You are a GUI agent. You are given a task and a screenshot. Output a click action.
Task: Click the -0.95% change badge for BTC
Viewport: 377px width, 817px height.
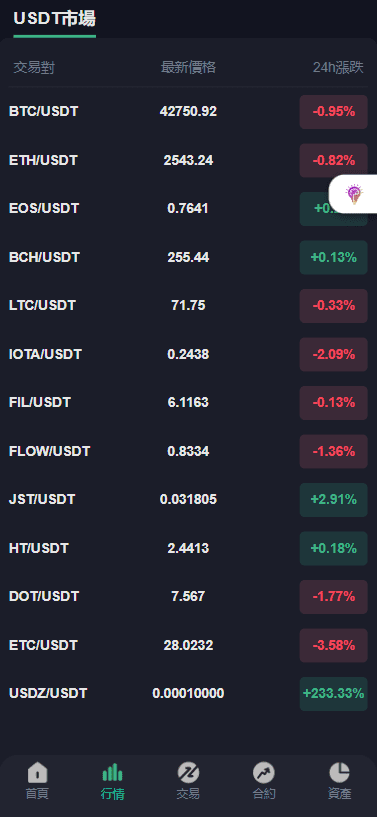click(x=333, y=112)
